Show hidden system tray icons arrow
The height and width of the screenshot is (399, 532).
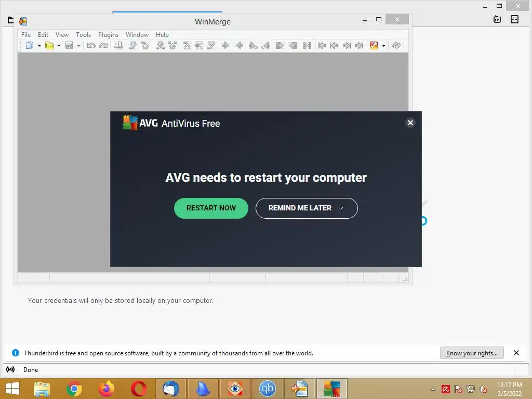click(433, 389)
